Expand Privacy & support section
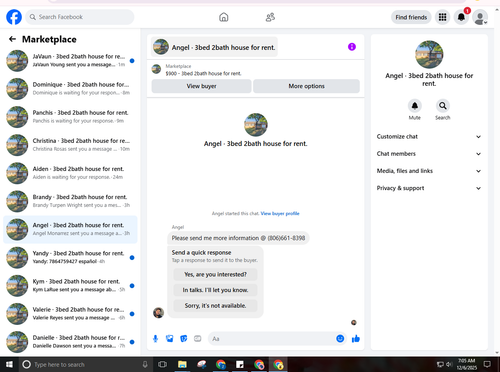500x372 pixels. coord(429,188)
